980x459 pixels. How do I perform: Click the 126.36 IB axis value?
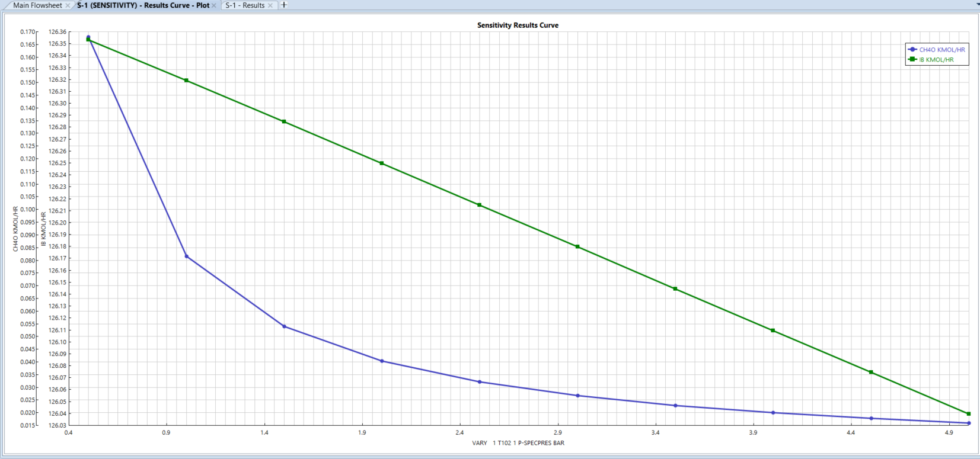[58, 32]
